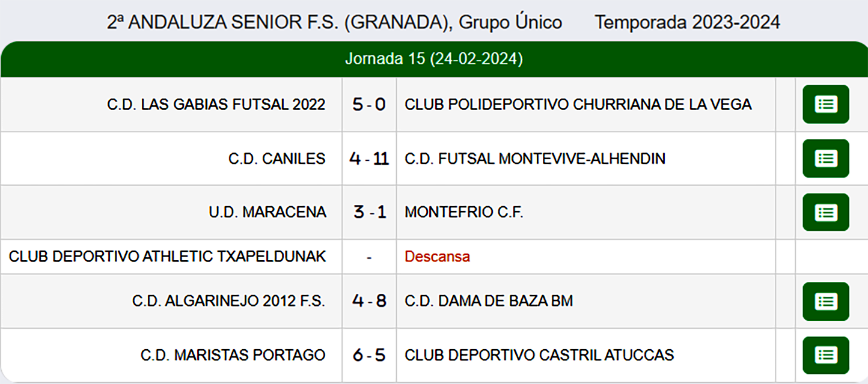This screenshot has width=868, height=384.
Task: Select Club Deportivo Athletic Txapeldunak
Action: click(167, 257)
